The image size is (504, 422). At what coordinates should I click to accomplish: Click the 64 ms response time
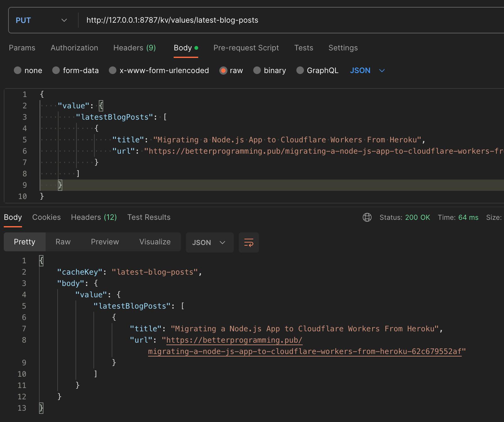click(468, 218)
